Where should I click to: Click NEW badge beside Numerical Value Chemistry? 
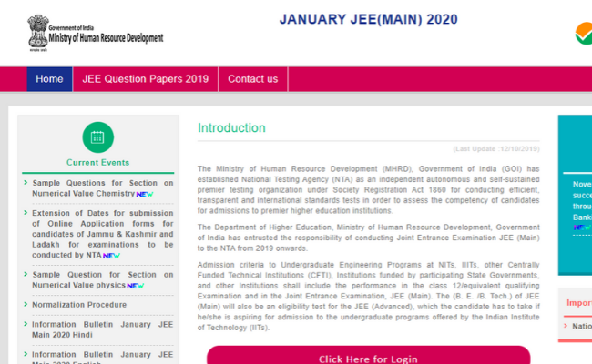pos(145,195)
